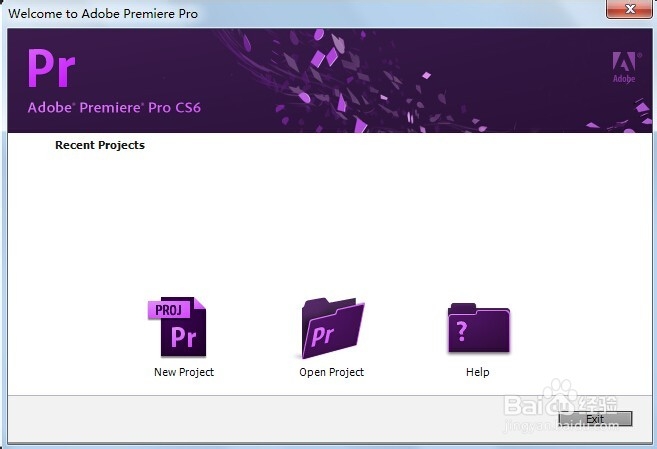Image resolution: width=657 pixels, height=449 pixels.
Task: Select the Help text label
Action: point(478,372)
